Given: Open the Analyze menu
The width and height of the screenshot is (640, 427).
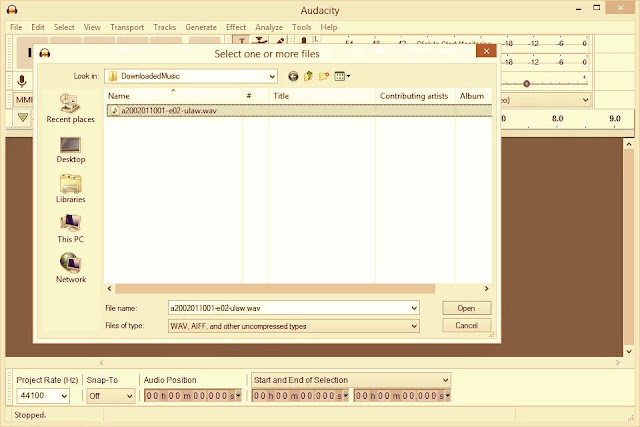Looking at the screenshot, I should click(x=269, y=27).
